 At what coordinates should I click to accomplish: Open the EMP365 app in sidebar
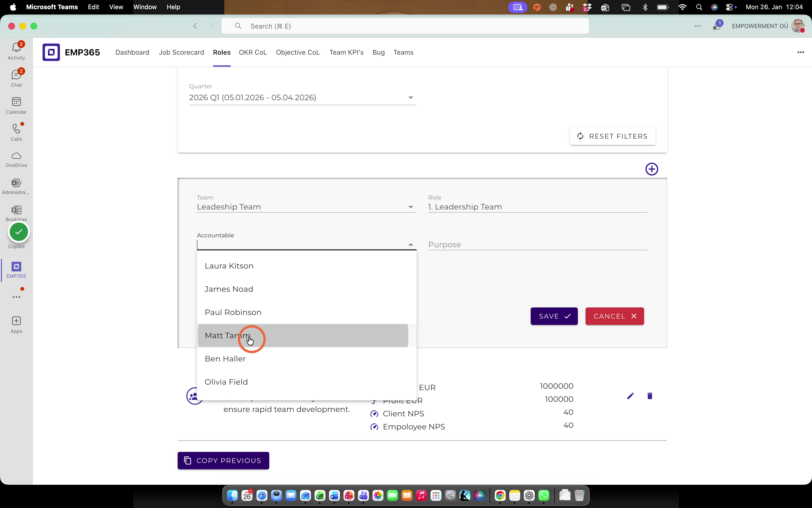(16, 270)
